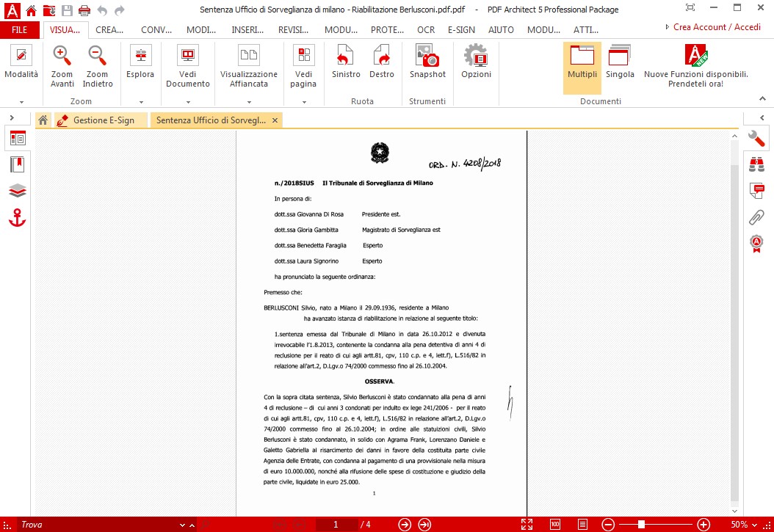The width and height of the screenshot is (774, 532).
Task: Click fit width page icon in status bar
Action: (x=582, y=525)
